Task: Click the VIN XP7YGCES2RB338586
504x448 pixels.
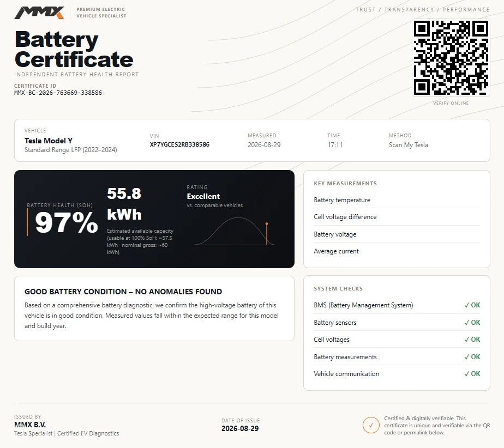Action: pyautogui.click(x=179, y=144)
